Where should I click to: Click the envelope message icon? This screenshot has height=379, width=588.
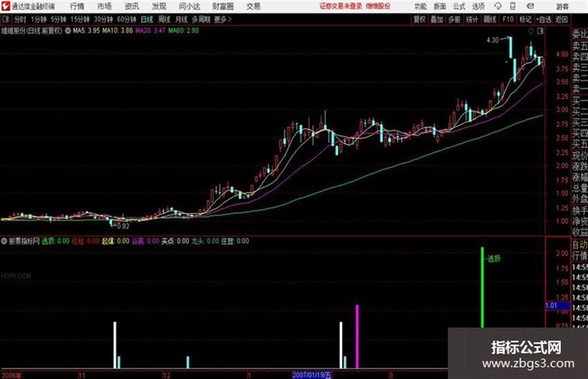(x=530, y=6)
